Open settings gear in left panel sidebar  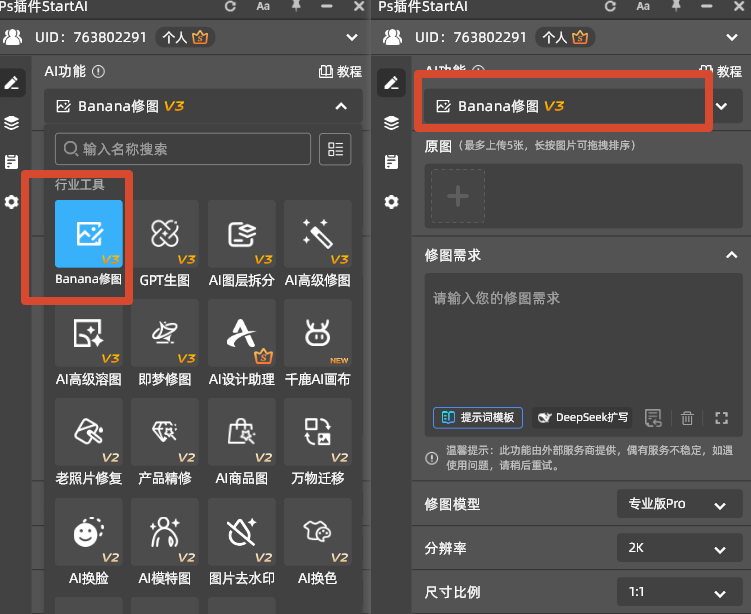pos(11,202)
